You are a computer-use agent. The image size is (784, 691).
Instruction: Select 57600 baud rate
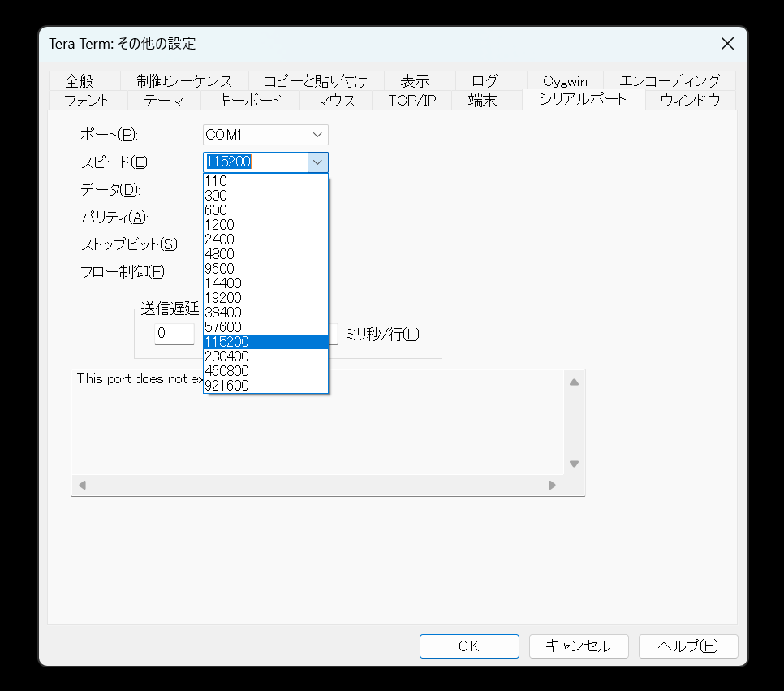(x=265, y=326)
